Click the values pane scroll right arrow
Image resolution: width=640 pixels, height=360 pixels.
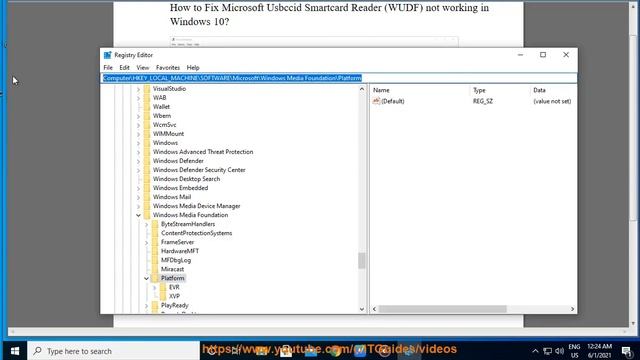[x=572, y=309]
